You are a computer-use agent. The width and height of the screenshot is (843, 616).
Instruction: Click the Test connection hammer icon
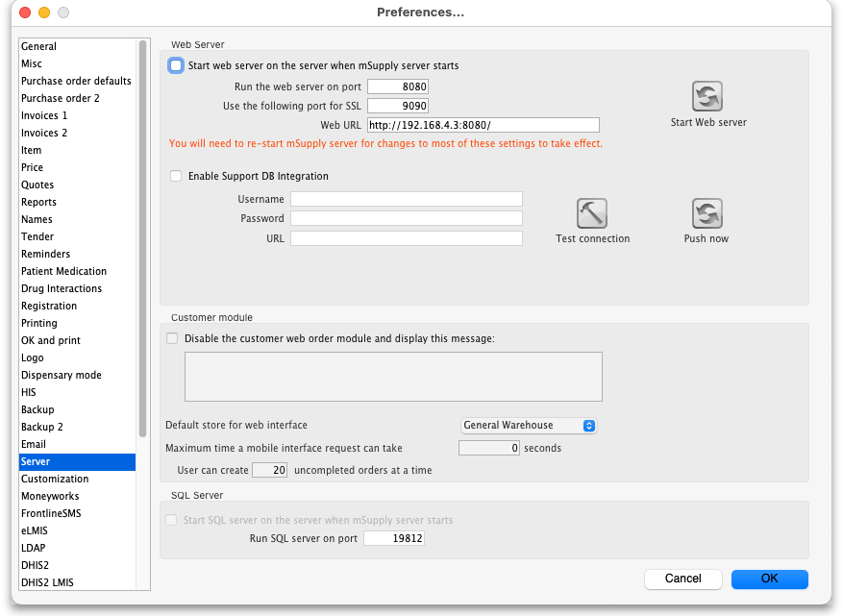click(592, 213)
